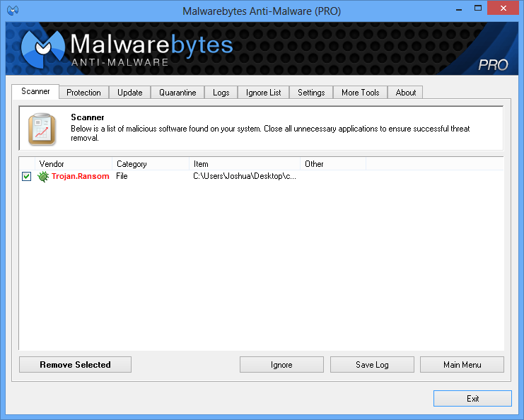Click the Scanner clipboard report icon
This screenshot has width=524, height=420.
coord(42,129)
